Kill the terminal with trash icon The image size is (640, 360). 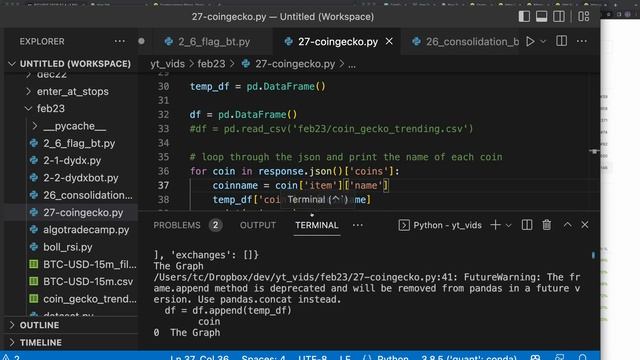click(547, 225)
